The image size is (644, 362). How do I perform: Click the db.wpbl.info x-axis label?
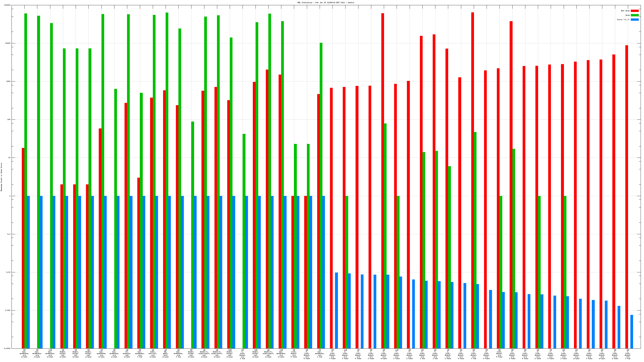pos(165,353)
